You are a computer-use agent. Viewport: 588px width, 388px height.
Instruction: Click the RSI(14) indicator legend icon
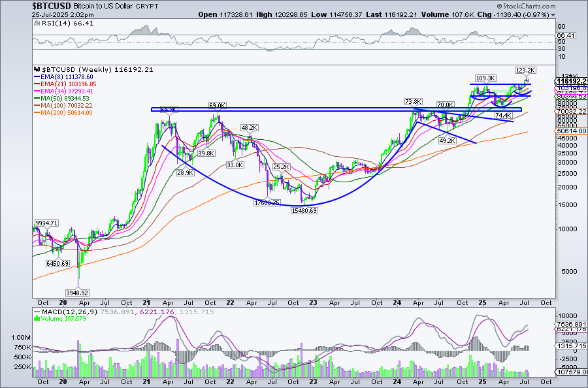[37, 24]
